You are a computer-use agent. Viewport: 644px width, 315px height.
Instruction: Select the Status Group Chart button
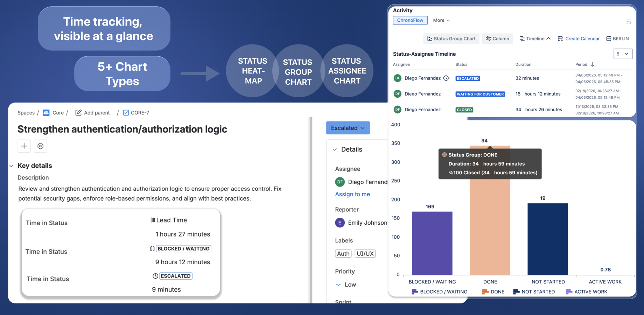[451, 38]
